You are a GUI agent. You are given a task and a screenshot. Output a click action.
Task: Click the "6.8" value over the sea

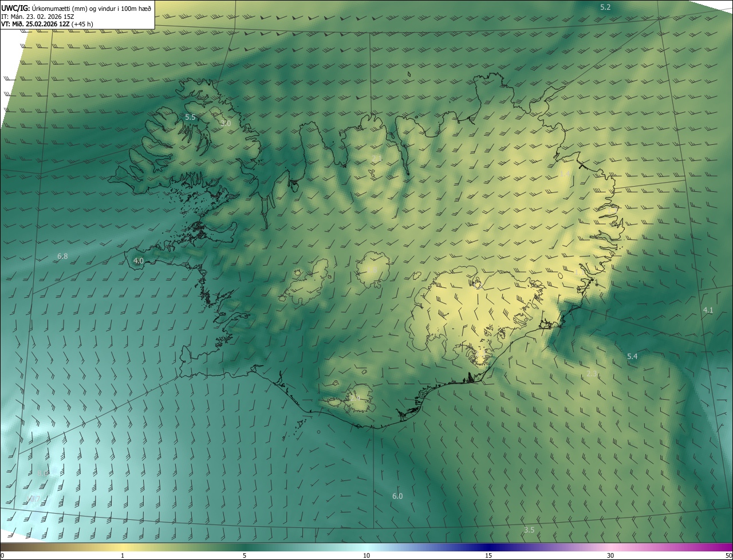62,256
